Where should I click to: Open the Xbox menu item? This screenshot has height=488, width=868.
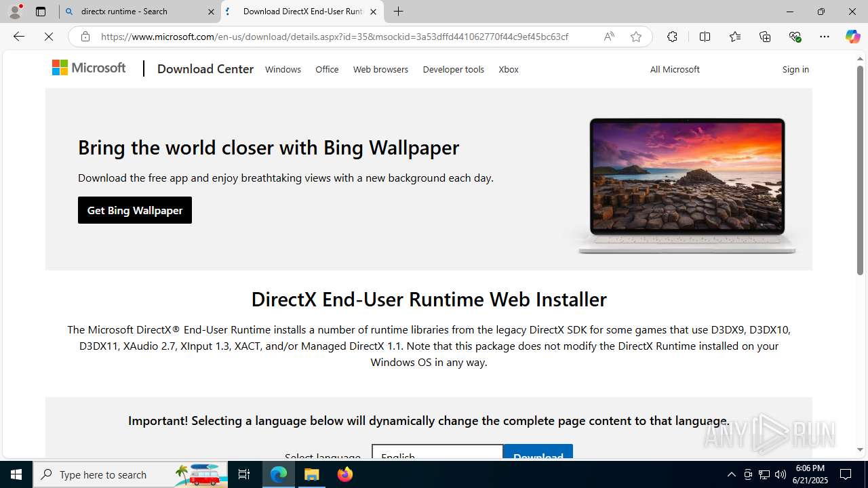coord(509,69)
